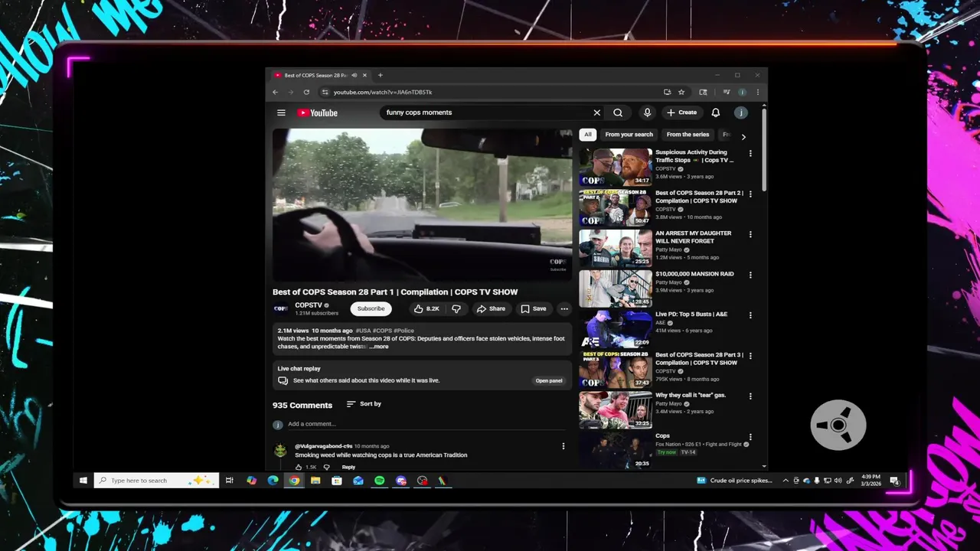Mute the tab using the speaker icon
This screenshot has width=980, height=551.
coord(354,75)
